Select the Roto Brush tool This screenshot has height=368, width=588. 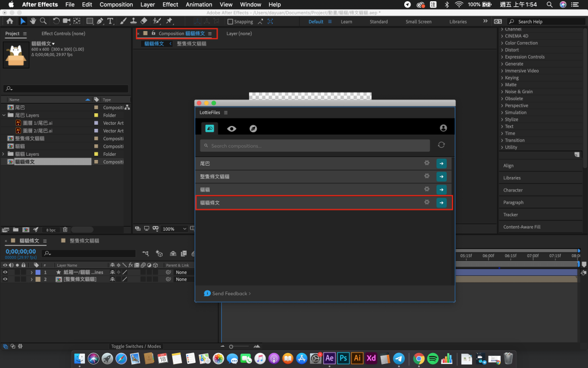click(x=157, y=21)
